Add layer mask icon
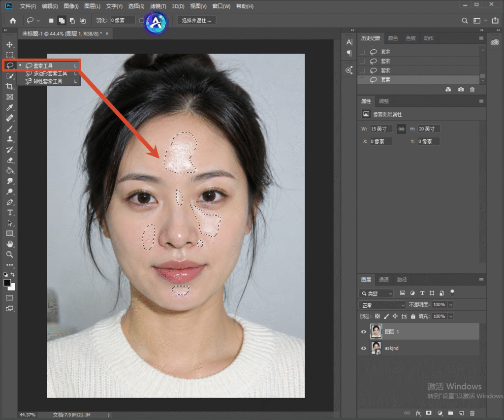504x420 pixels. [x=429, y=413]
